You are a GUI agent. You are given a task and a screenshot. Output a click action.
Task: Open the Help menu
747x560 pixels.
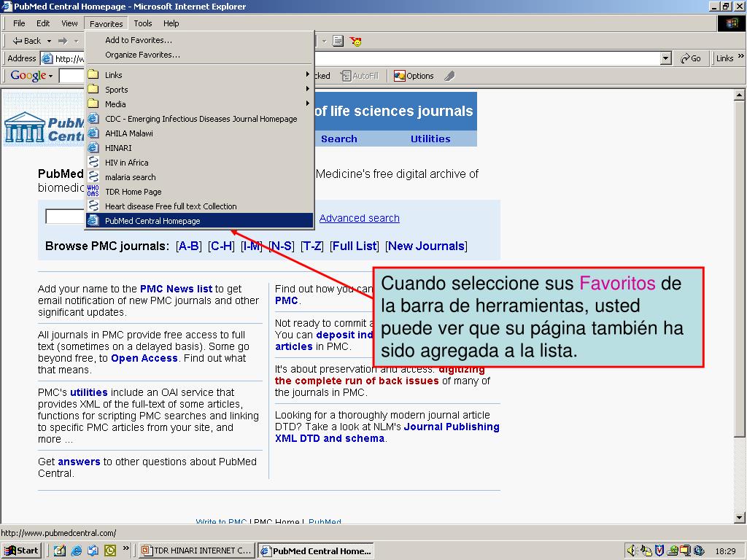(171, 23)
